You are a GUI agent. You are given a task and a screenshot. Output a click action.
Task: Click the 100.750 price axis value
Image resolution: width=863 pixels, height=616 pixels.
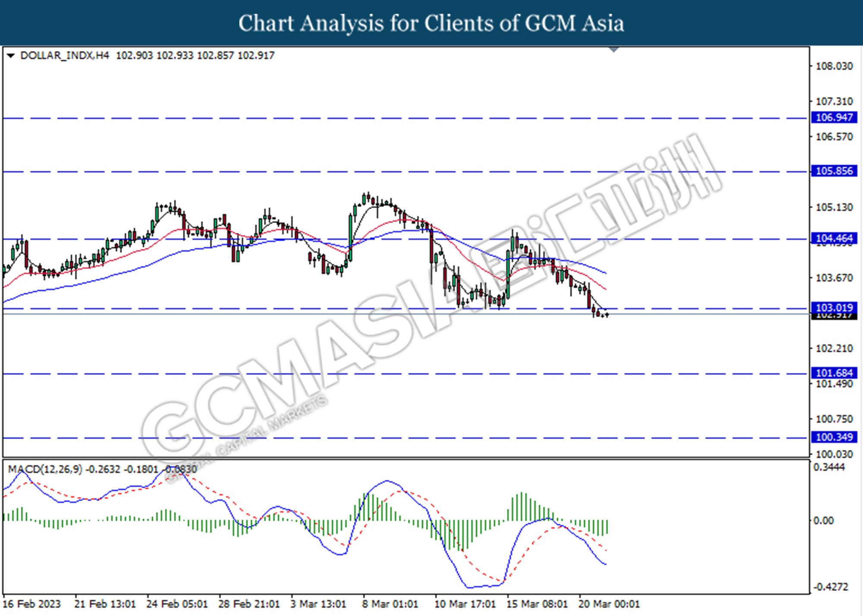[x=834, y=419]
